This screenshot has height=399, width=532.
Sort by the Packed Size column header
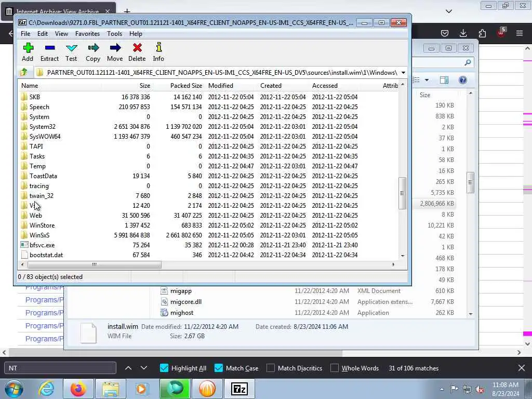click(179, 86)
